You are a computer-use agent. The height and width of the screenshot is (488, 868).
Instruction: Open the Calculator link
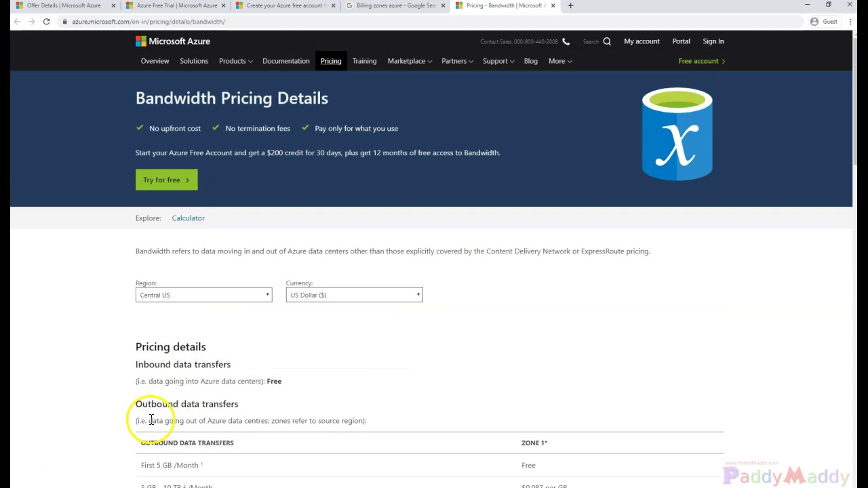188,218
